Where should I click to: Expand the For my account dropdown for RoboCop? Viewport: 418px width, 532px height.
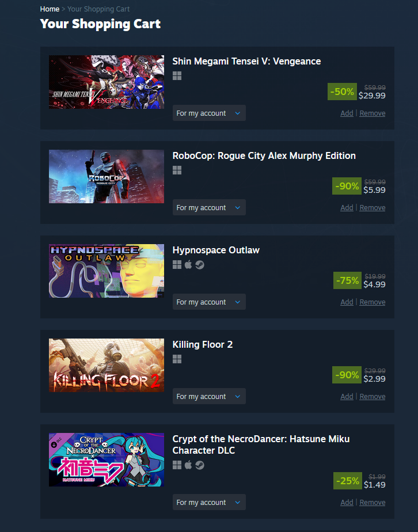coord(209,207)
